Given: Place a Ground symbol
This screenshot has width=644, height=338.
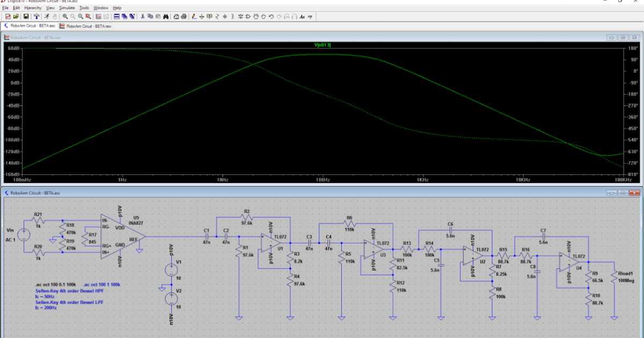Looking at the screenshot, I should pyautogui.click(x=202, y=17).
